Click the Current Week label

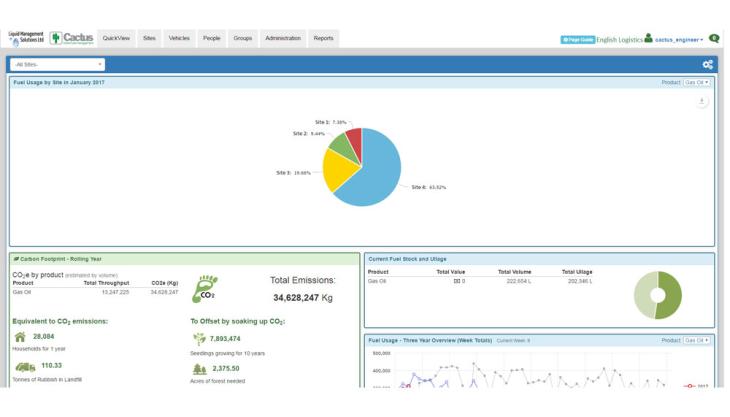point(513,341)
